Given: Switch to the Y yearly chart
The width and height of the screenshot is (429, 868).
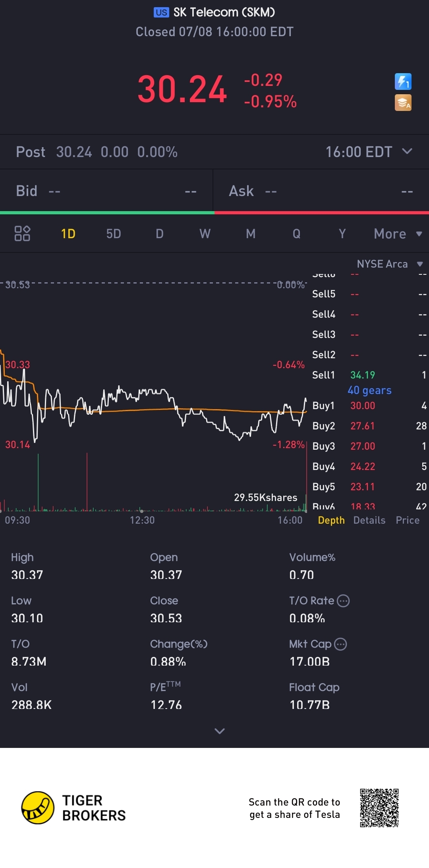Looking at the screenshot, I should point(342,234).
